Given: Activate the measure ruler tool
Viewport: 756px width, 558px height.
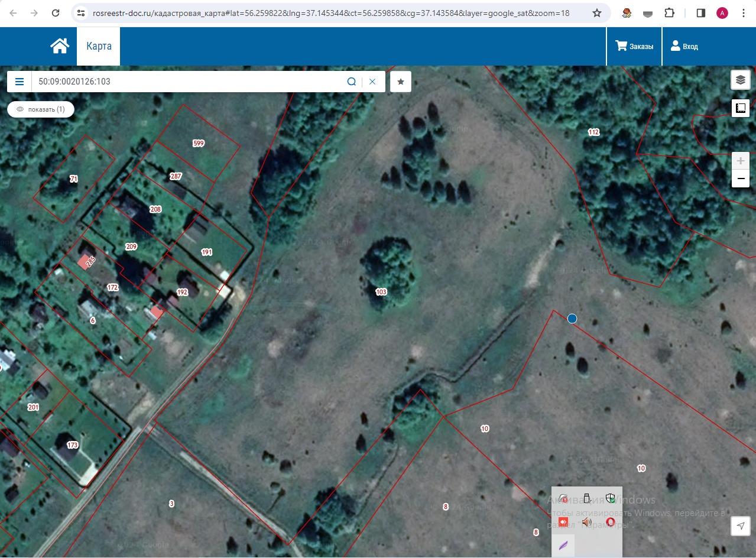Looking at the screenshot, I should pyautogui.click(x=741, y=108).
